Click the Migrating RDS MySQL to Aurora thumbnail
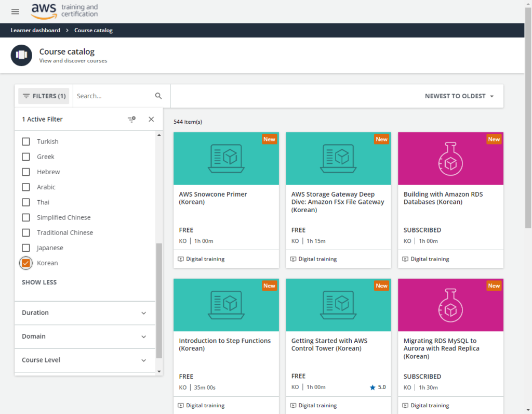This screenshot has height=414, width=532. tap(450, 305)
